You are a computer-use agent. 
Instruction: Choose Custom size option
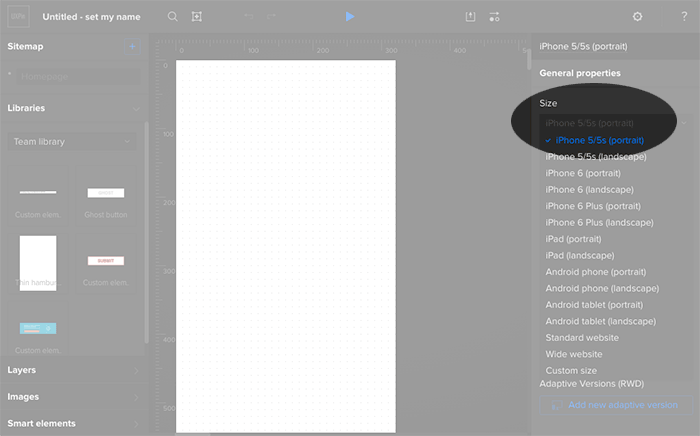point(571,371)
